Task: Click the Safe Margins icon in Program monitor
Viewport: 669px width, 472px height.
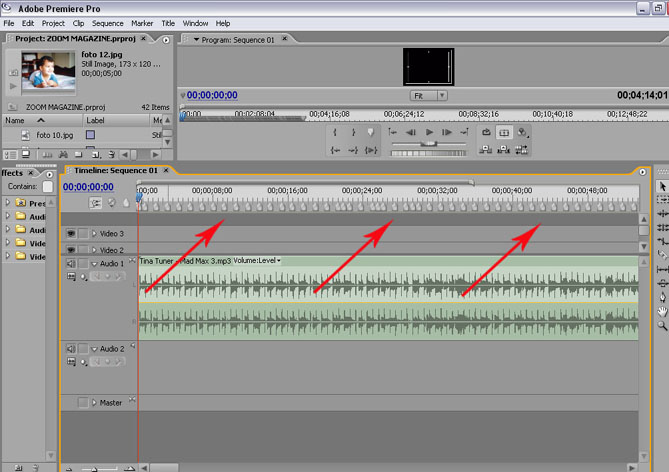Action: pos(504,132)
